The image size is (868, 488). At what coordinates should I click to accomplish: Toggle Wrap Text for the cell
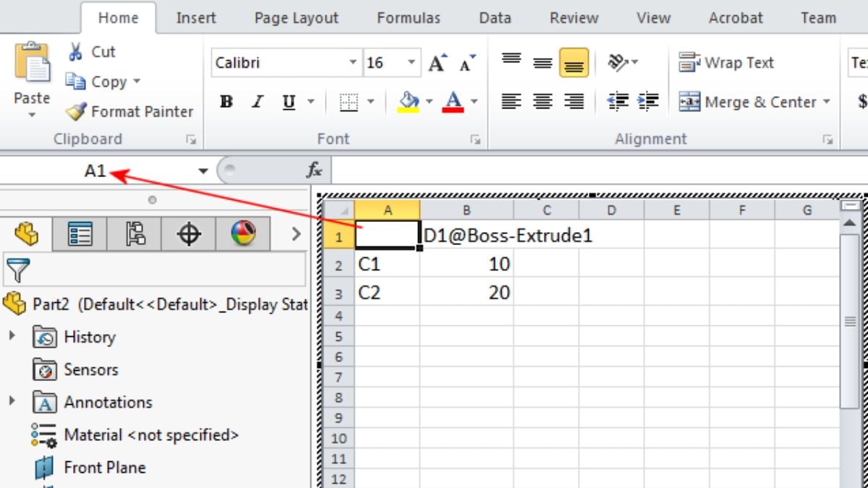[726, 63]
